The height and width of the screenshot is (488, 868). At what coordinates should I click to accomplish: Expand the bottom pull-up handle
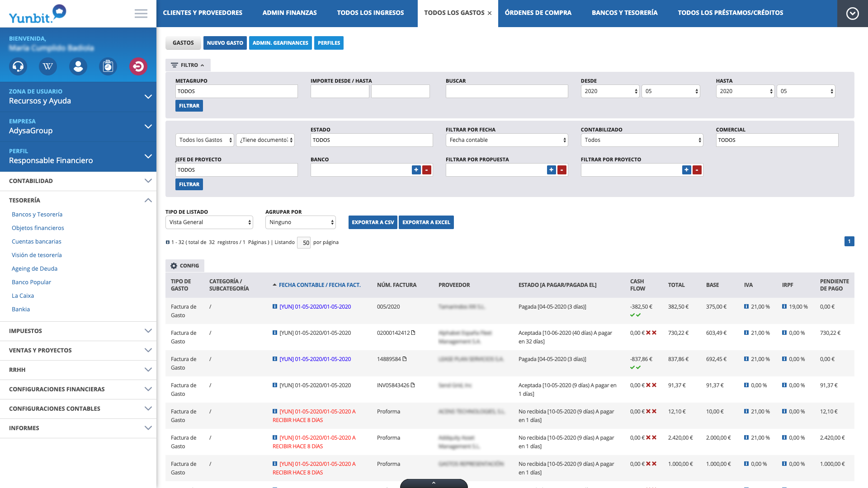tap(434, 483)
